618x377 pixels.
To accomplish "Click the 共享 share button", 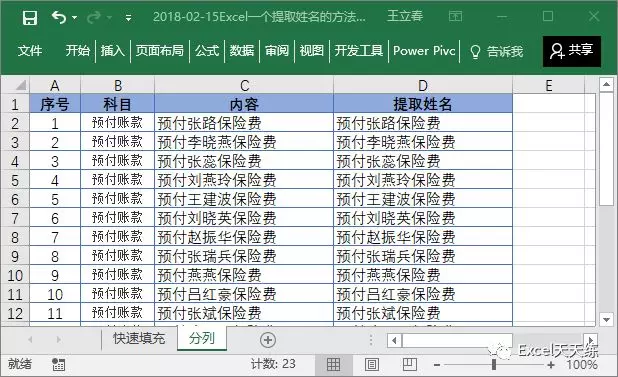I will coord(572,51).
